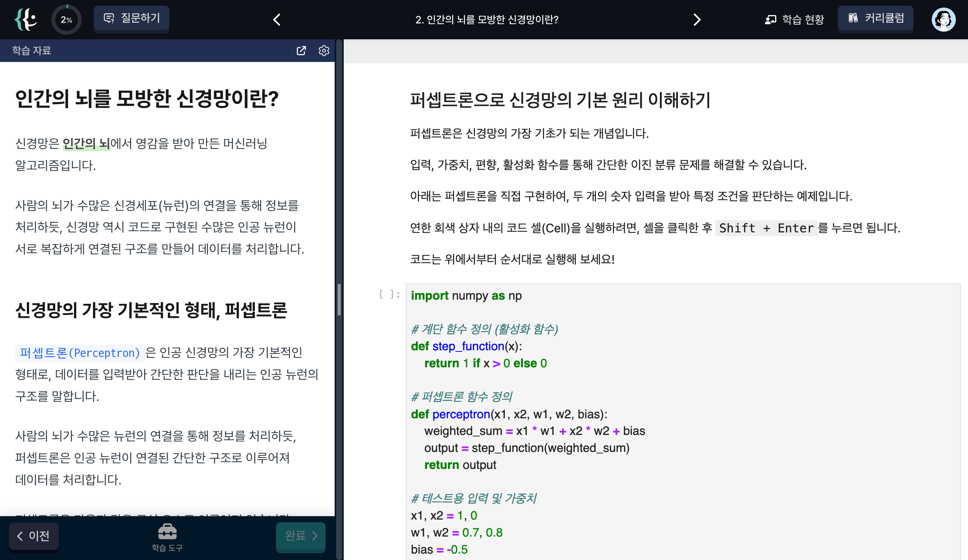Click the 학습 자료 panel header label
This screenshot has width=968, height=560.
(x=31, y=51)
